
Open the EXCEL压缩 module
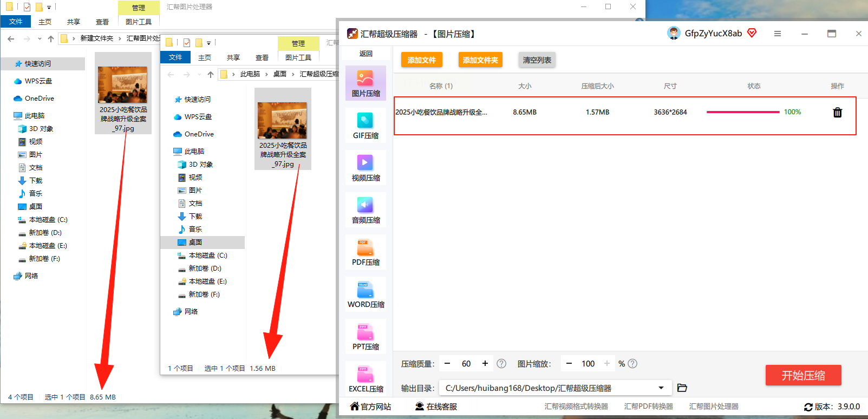tap(366, 378)
